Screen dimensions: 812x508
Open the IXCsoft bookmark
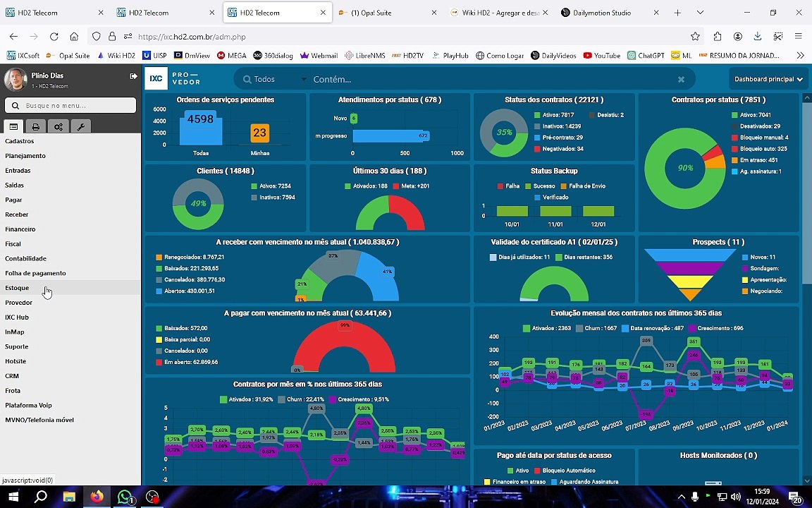coord(23,56)
